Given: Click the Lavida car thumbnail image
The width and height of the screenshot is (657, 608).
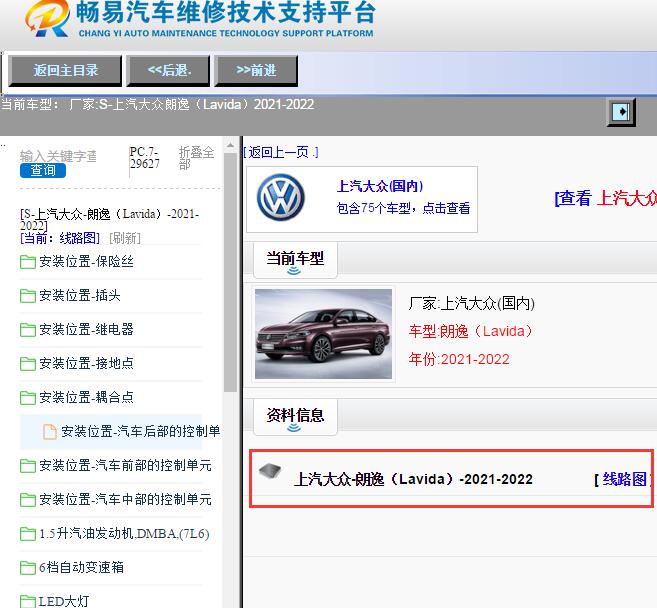Looking at the screenshot, I should tap(323, 334).
